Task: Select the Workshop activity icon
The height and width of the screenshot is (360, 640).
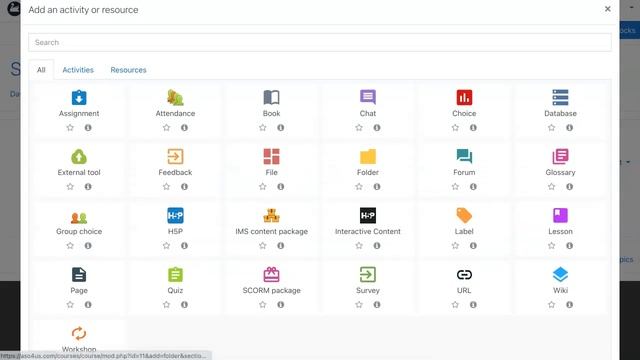Action: (79, 333)
